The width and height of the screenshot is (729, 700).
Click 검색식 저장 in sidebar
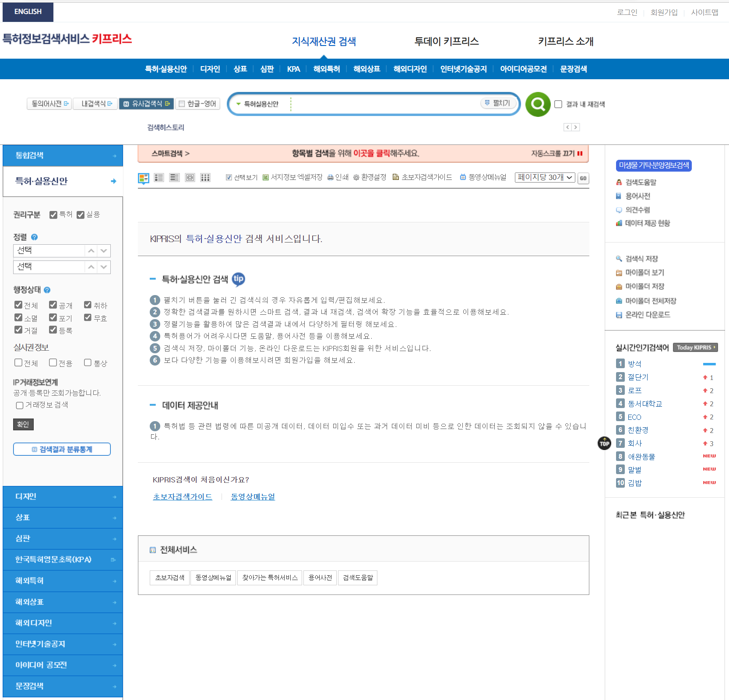[x=641, y=259]
